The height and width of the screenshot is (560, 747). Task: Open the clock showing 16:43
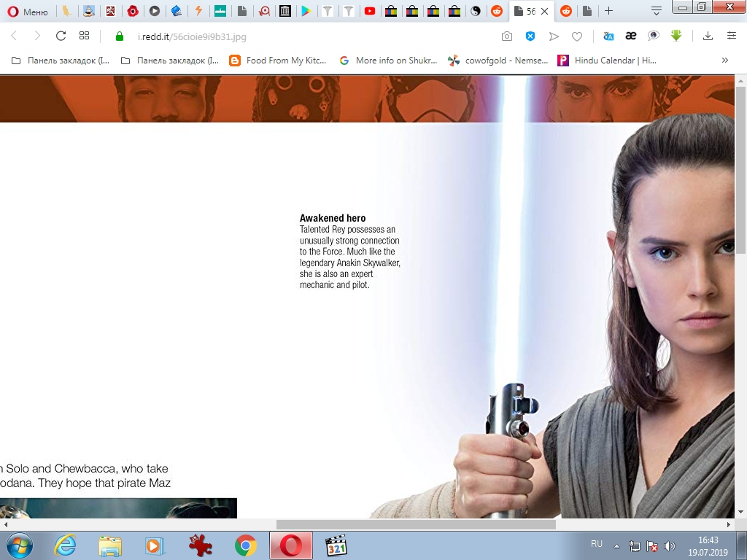tap(708, 546)
